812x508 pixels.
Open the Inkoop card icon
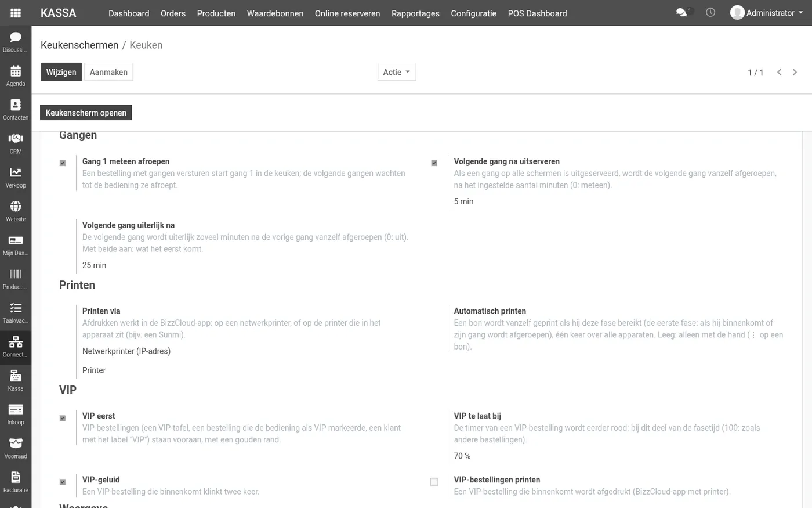point(16,414)
